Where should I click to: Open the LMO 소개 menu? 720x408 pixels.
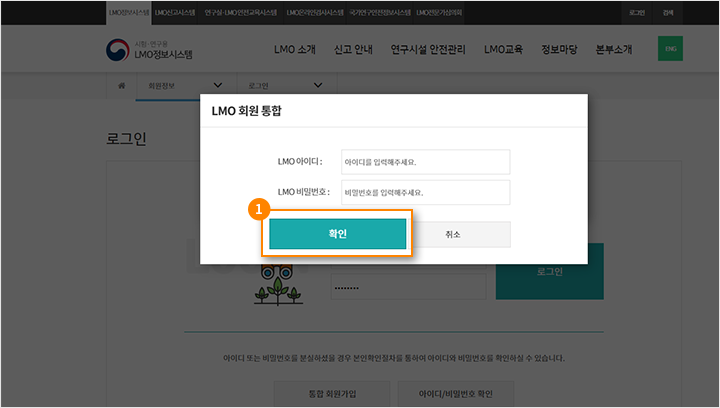pos(295,49)
